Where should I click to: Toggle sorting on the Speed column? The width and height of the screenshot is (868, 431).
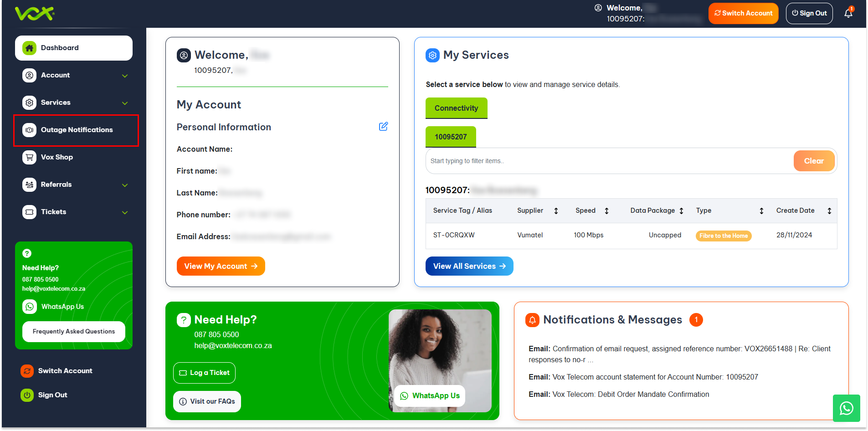click(606, 210)
